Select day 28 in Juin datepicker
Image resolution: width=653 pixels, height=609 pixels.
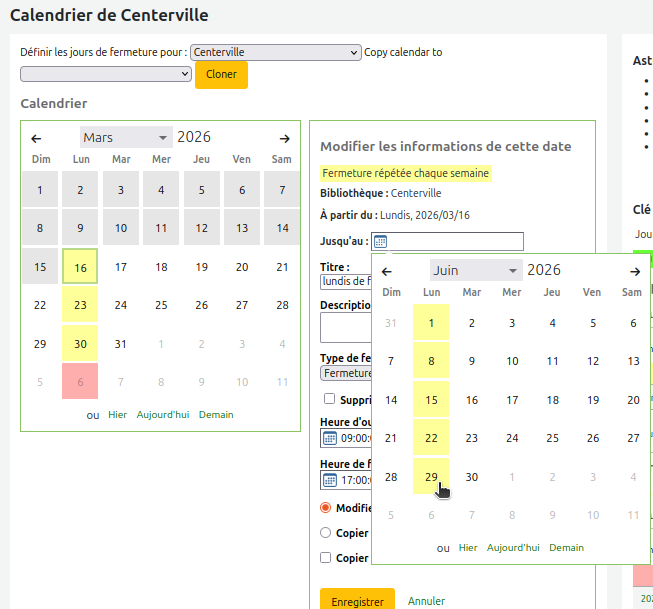(391, 477)
